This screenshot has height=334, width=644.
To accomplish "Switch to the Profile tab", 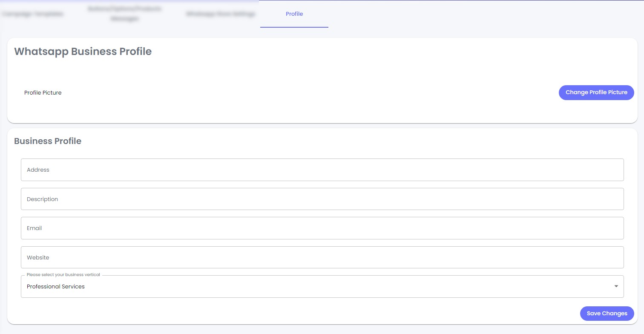I will [x=294, y=14].
